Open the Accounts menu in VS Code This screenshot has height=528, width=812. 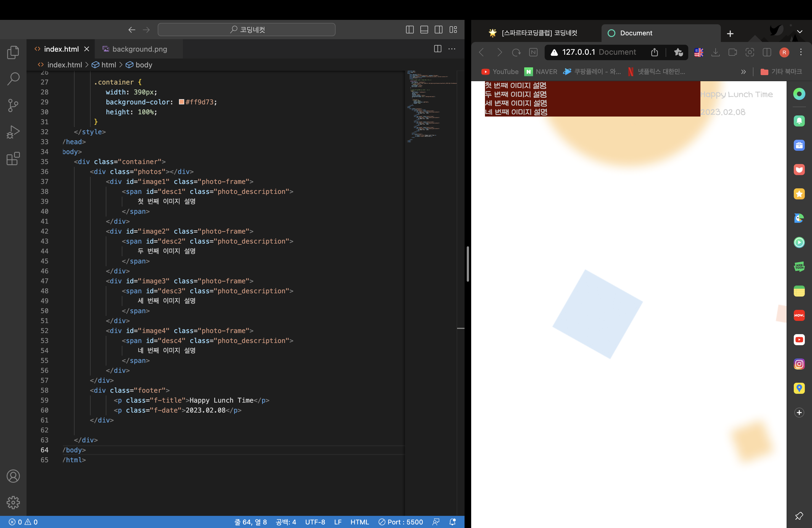[13, 476]
